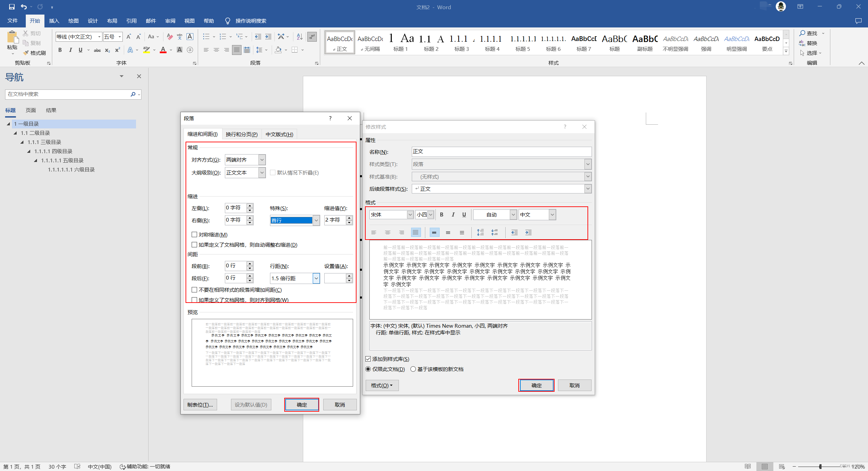The image size is (868, 471).
Task: Open the 布局 ribbon tab
Action: tap(112, 21)
